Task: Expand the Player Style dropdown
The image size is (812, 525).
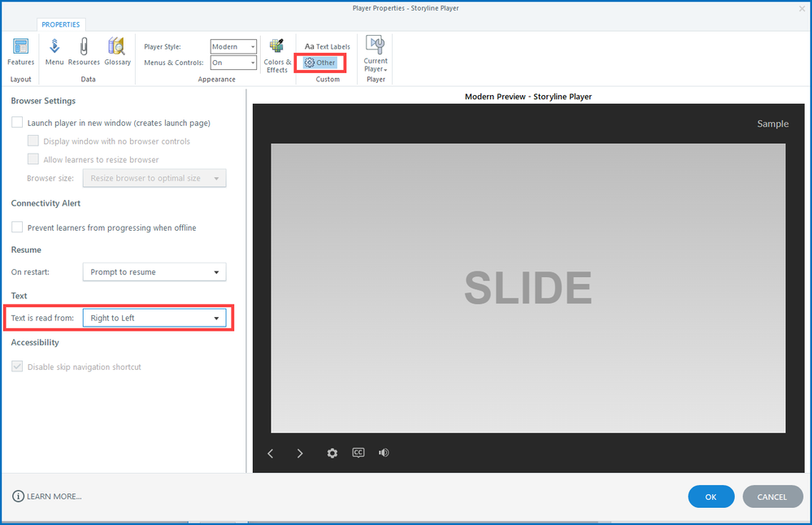Action: pyautogui.click(x=233, y=47)
